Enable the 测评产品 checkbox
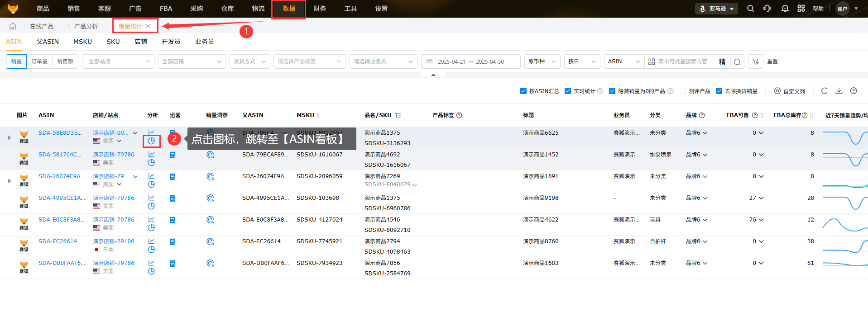 pos(683,91)
